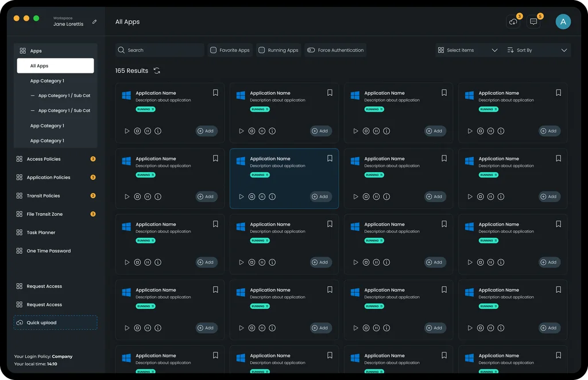Click Add on the highlighted application card

point(320,196)
